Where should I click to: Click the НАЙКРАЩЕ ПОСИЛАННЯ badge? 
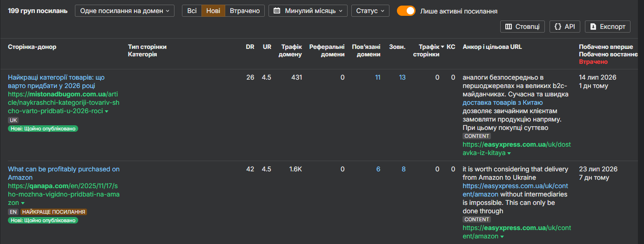54,212
